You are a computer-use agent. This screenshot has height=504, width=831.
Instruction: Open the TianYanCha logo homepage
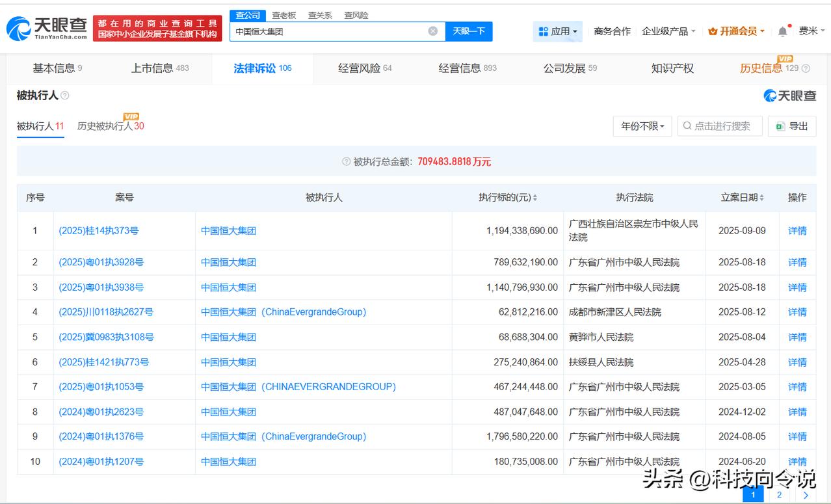click(x=46, y=28)
